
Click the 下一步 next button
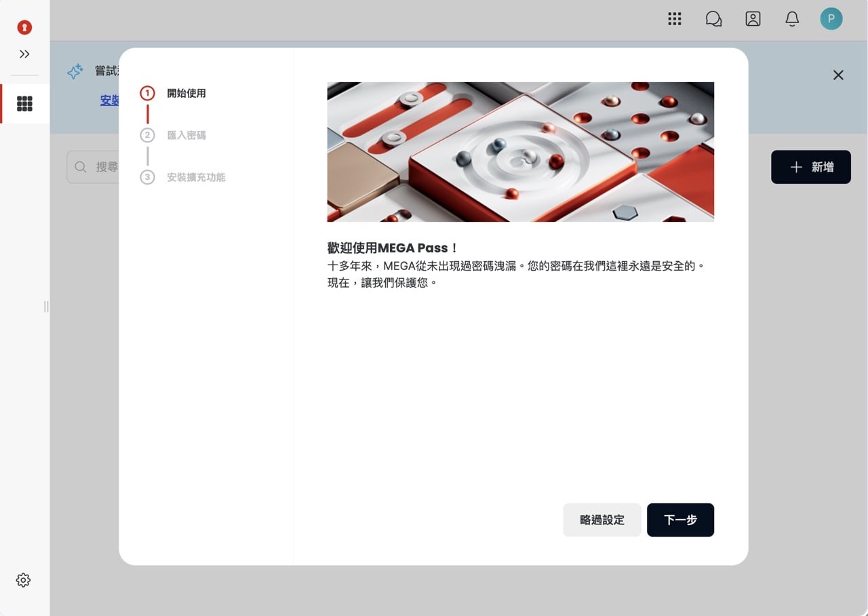(680, 520)
